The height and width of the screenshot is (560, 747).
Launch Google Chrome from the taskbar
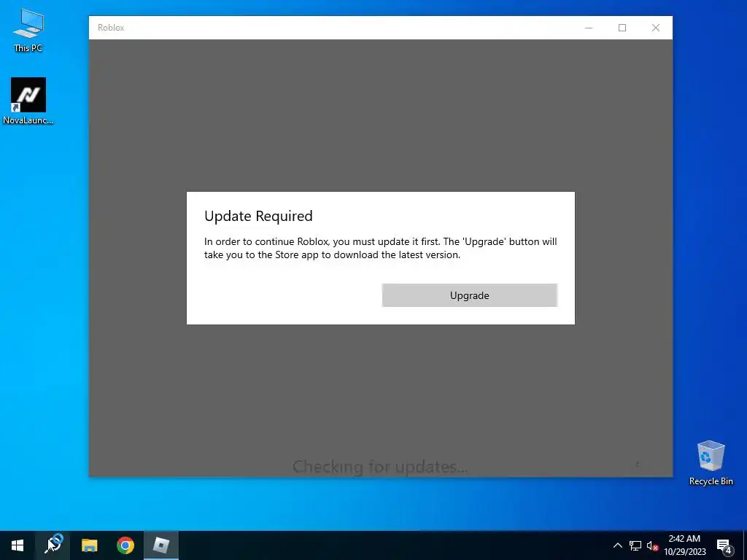click(125, 545)
